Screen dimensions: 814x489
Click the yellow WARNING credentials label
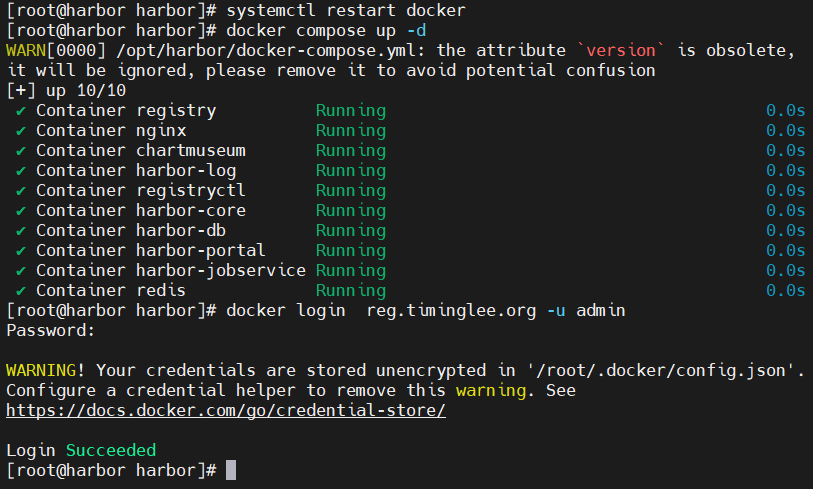pyautogui.click(x=41, y=370)
